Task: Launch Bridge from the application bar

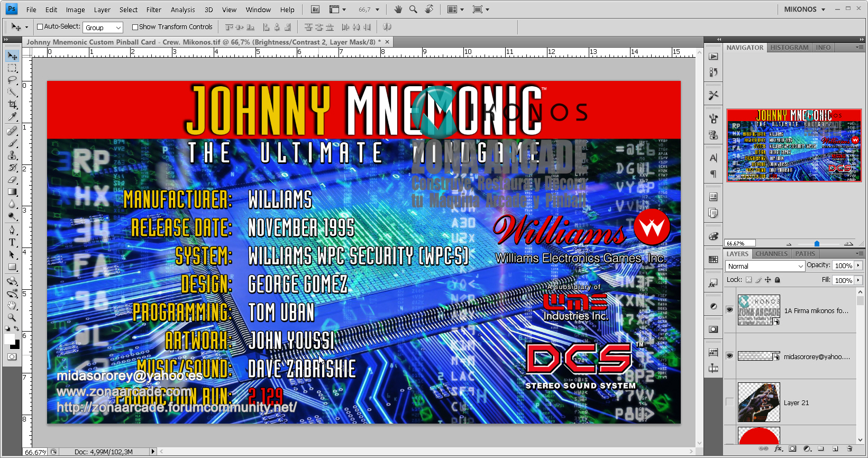Action: point(315,10)
